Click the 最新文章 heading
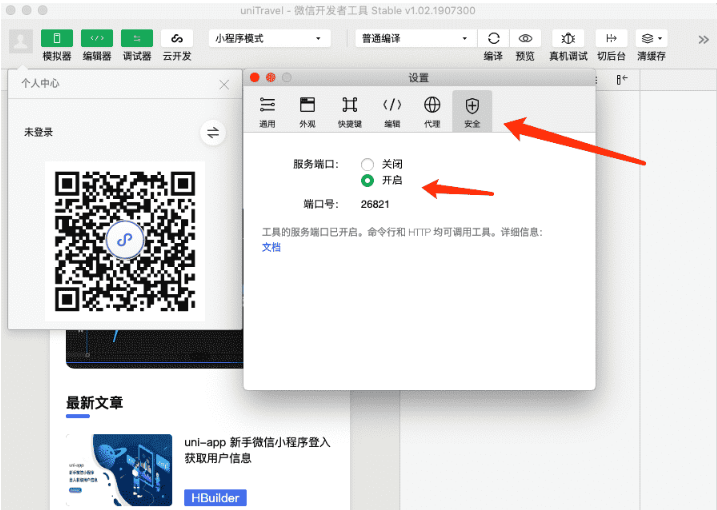Screen dimensions: 717x510 [x=95, y=403]
